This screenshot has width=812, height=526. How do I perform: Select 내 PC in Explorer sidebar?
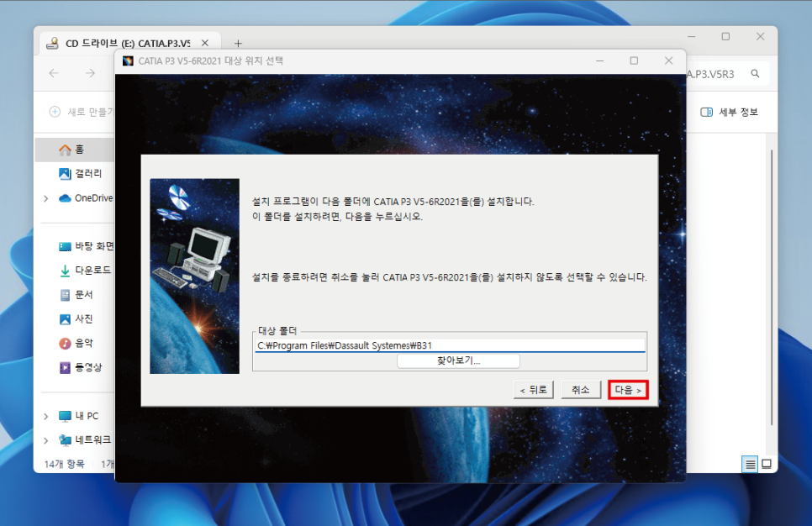pyautogui.click(x=78, y=416)
